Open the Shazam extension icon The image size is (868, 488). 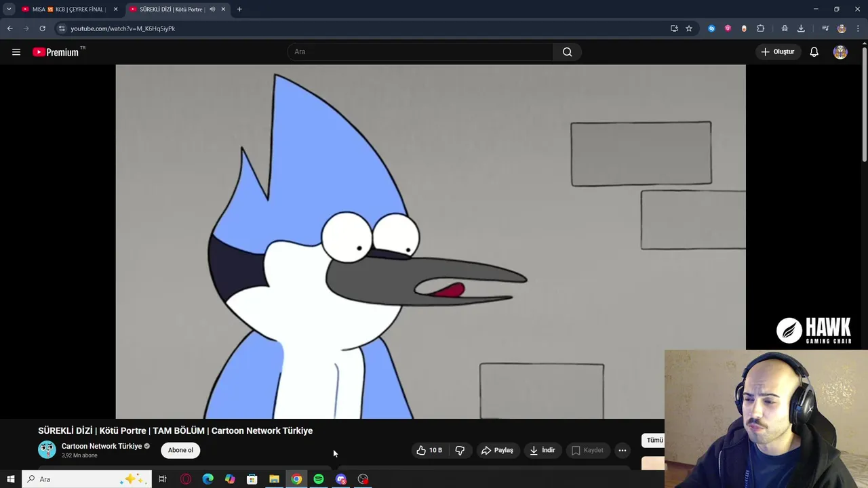point(711,28)
